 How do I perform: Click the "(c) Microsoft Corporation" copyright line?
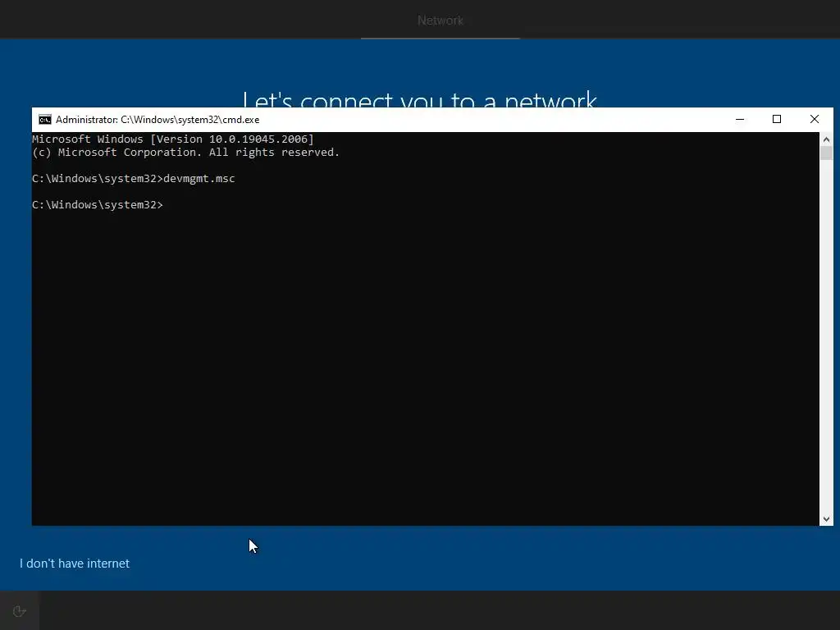pos(186,153)
